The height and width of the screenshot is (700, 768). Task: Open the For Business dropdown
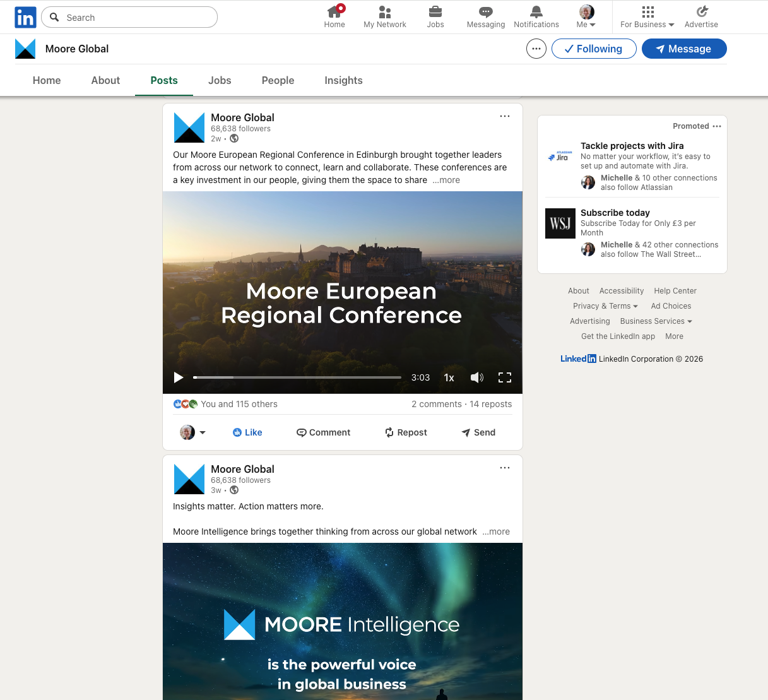click(x=647, y=17)
